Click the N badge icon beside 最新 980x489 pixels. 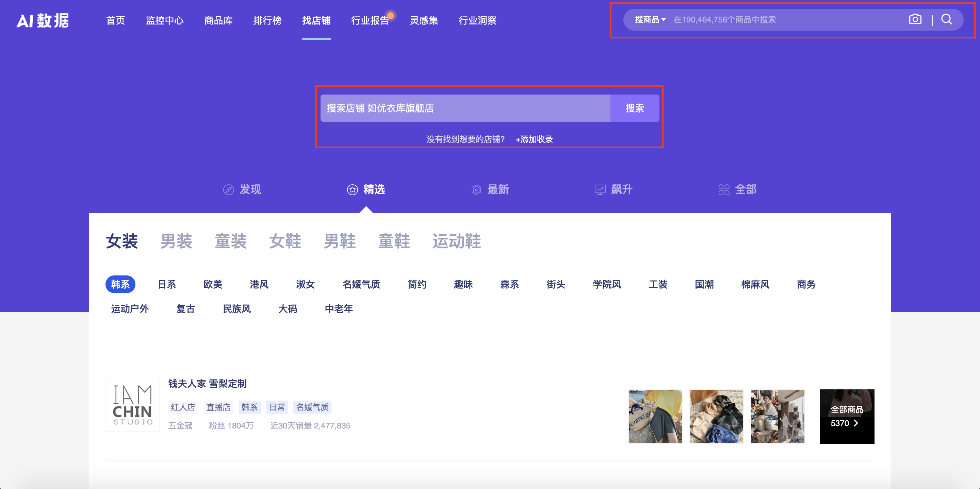pyautogui.click(x=476, y=189)
